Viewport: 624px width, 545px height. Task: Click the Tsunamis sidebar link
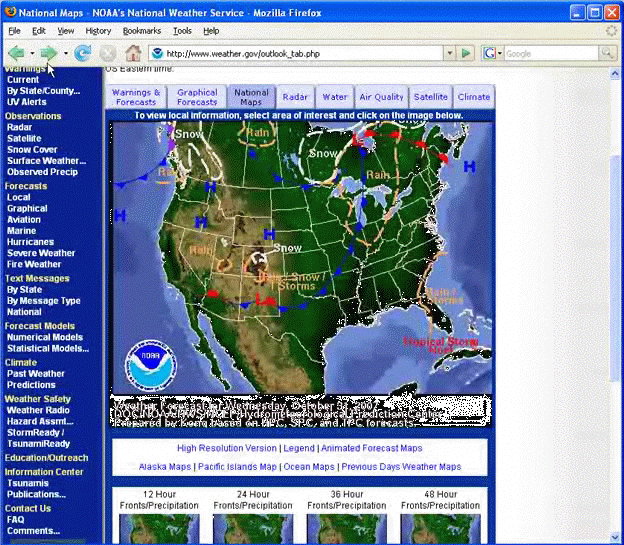pyautogui.click(x=28, y=483)
